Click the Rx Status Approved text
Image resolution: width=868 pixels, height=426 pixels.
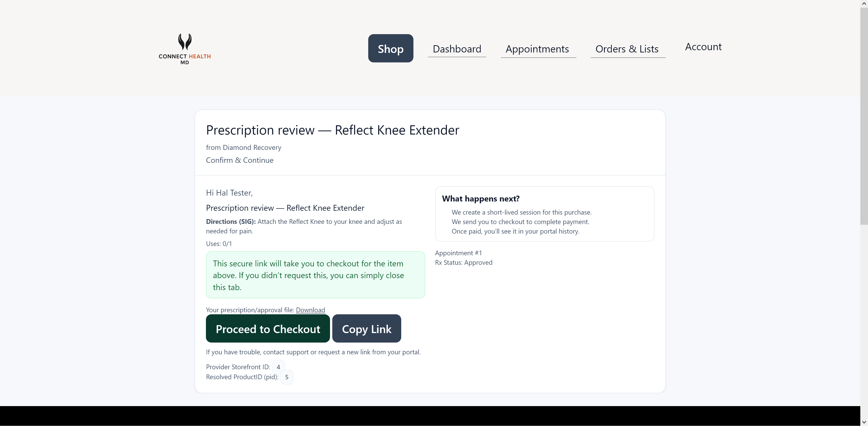tap(464, 263)
